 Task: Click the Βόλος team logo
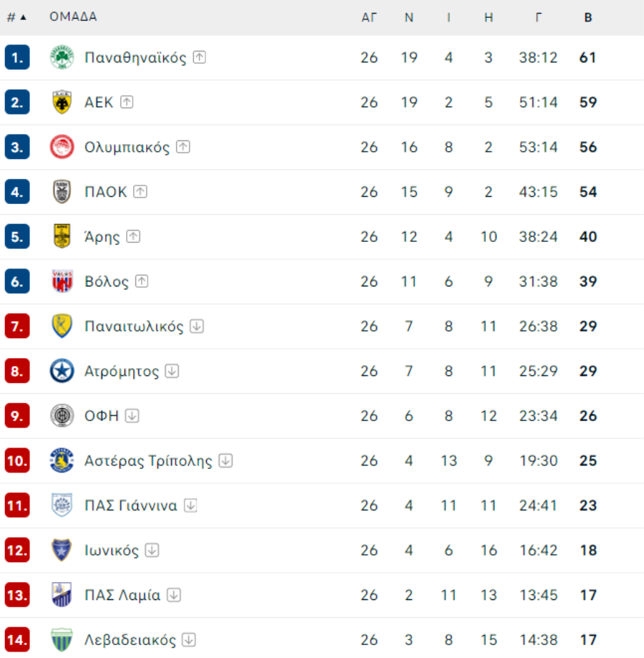62,281
